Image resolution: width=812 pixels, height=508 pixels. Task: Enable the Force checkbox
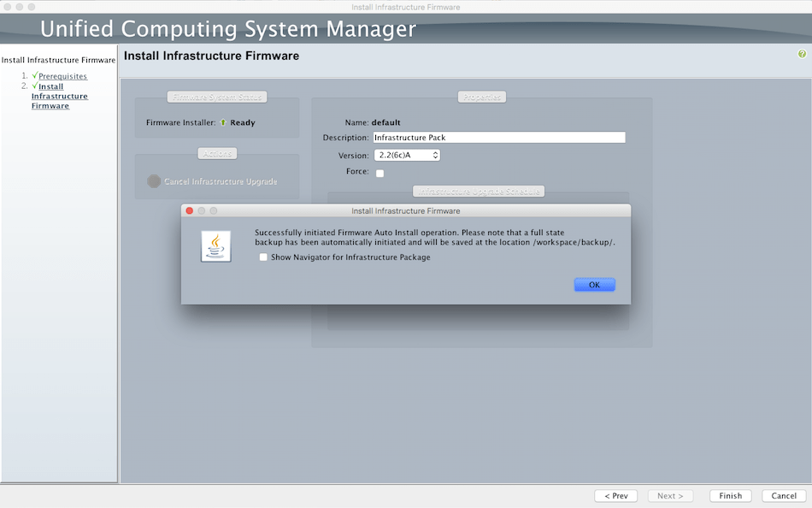380,172
